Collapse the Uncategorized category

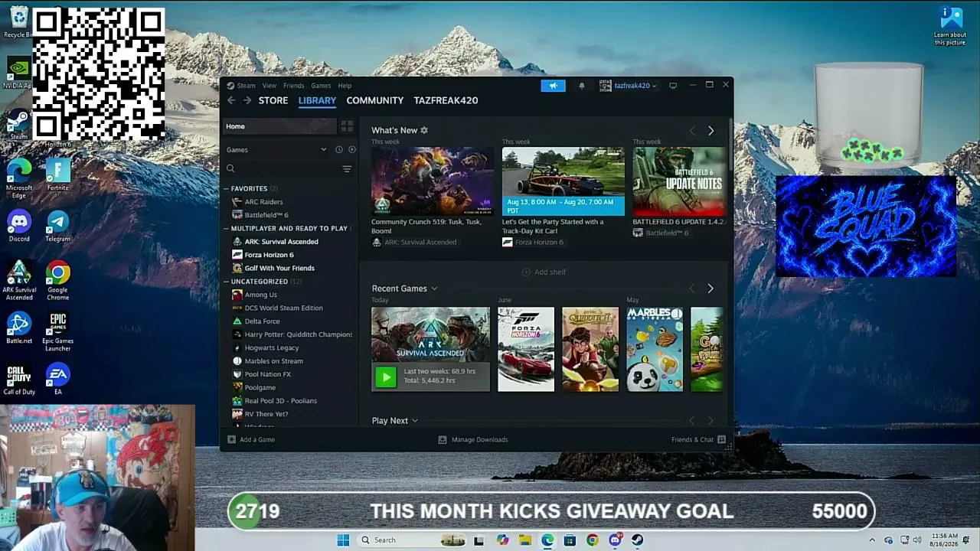(226, 282)
